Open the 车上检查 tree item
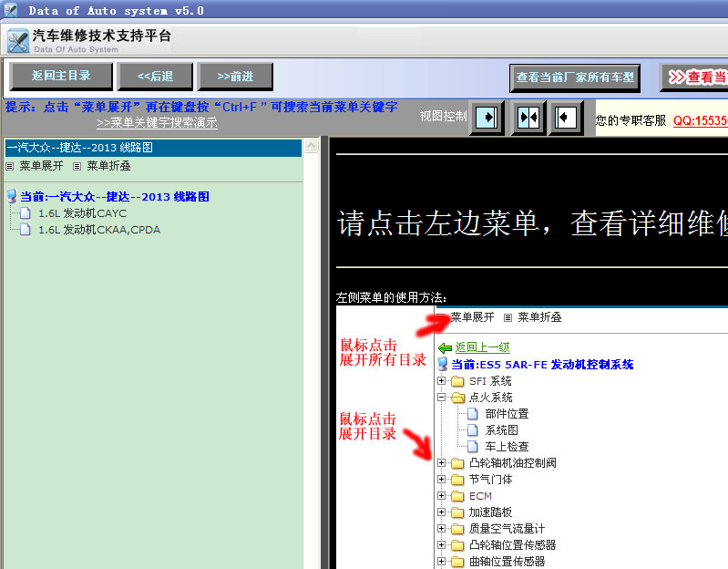The height and width of the screenshot is (569, 728). (507, 447)
